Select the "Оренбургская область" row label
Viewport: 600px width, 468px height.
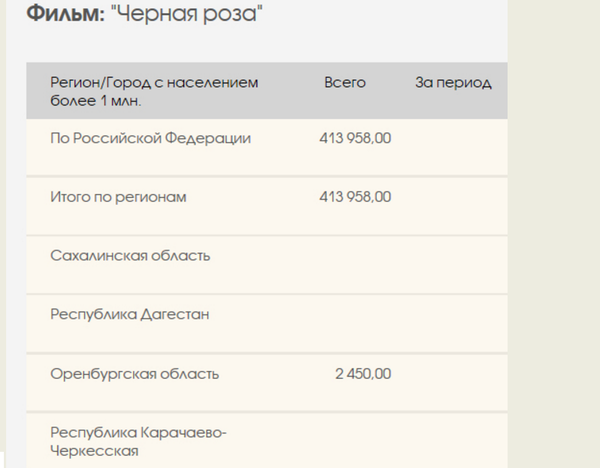(x=134, y=374)
